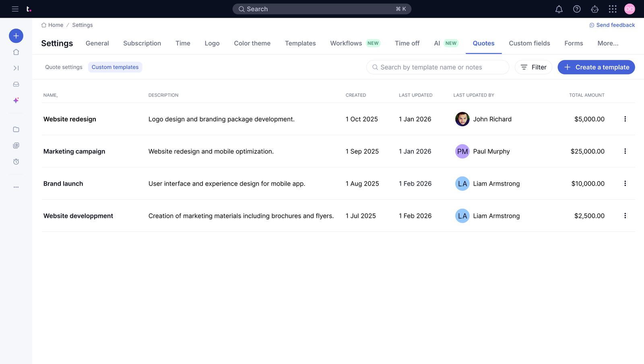The height and width of the screenshot is (364, 644).
Task: Click the 1 Aug 2025 created date
Action: click(362, 184)
